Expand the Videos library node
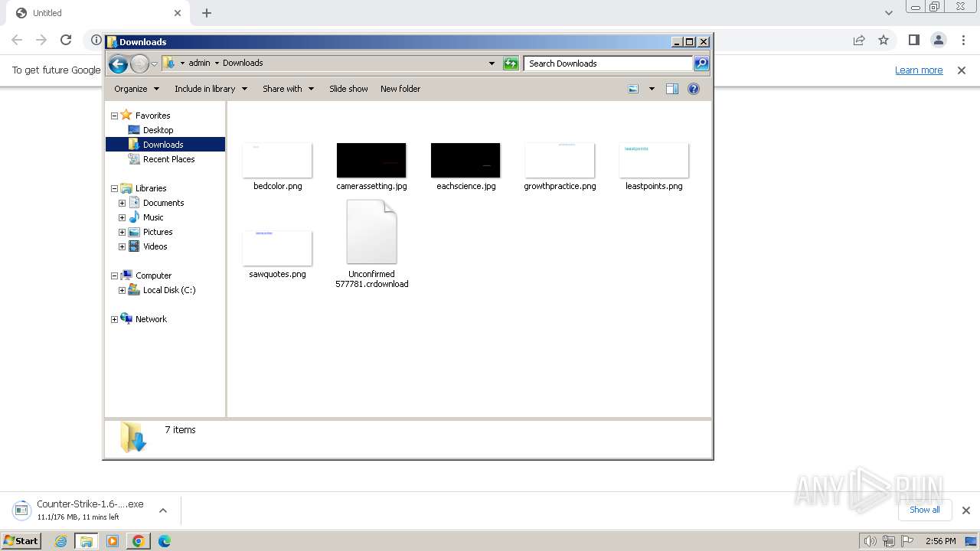The image size is (980, 551). [122, 247]
